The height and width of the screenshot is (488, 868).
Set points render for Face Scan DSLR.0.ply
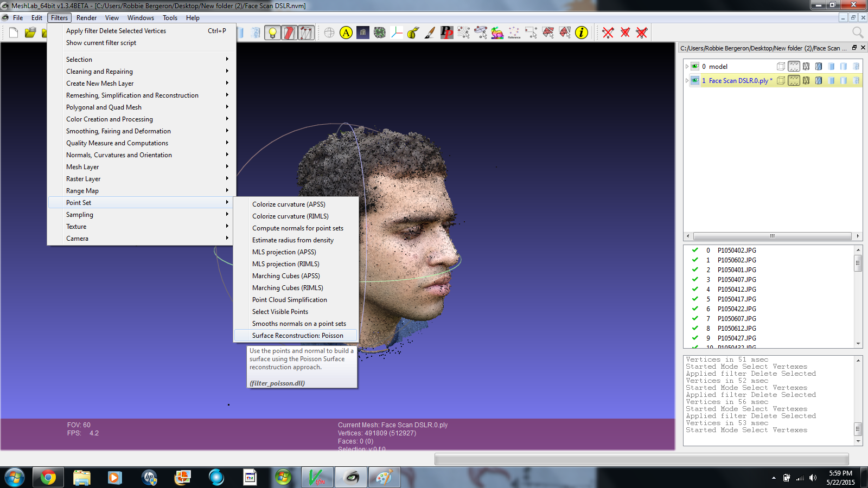pos(794,80)
